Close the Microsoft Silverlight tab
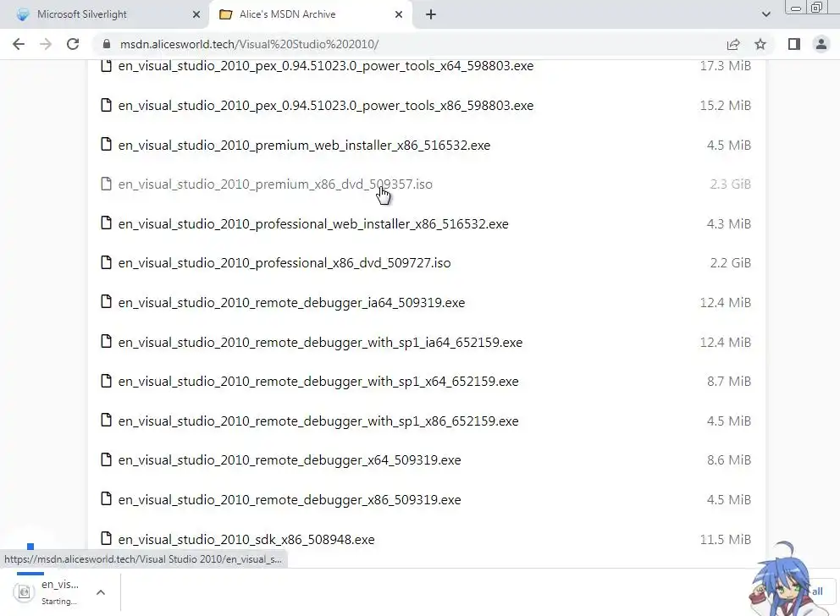The width and height of the screenshot is (840, 616). 196,14
